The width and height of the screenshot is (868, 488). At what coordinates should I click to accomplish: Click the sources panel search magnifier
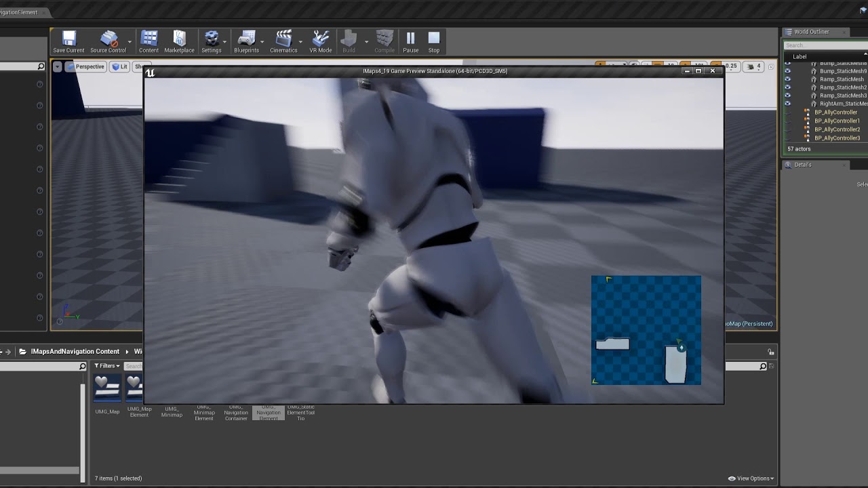click(83, 366)
